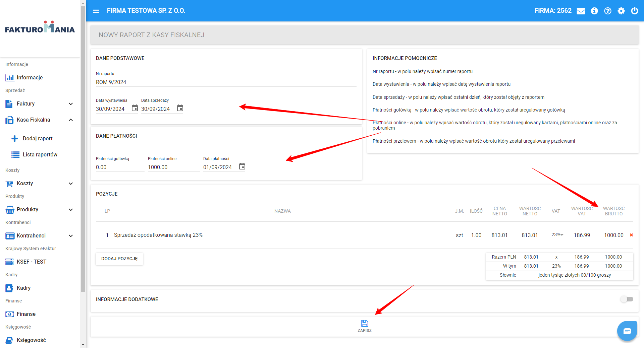
Task: Click the Księgowość book icon
Action: click(x=9, y=340)
